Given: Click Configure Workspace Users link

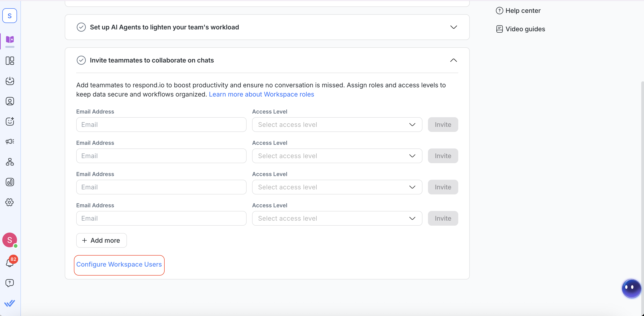Looking at the screenshot, I should click(119, 265).
